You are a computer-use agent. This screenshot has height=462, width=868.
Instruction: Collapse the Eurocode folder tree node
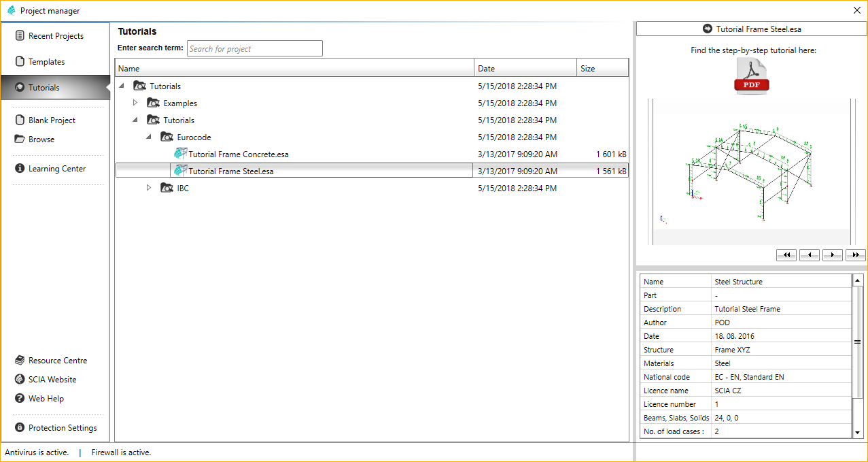(149, 137)
